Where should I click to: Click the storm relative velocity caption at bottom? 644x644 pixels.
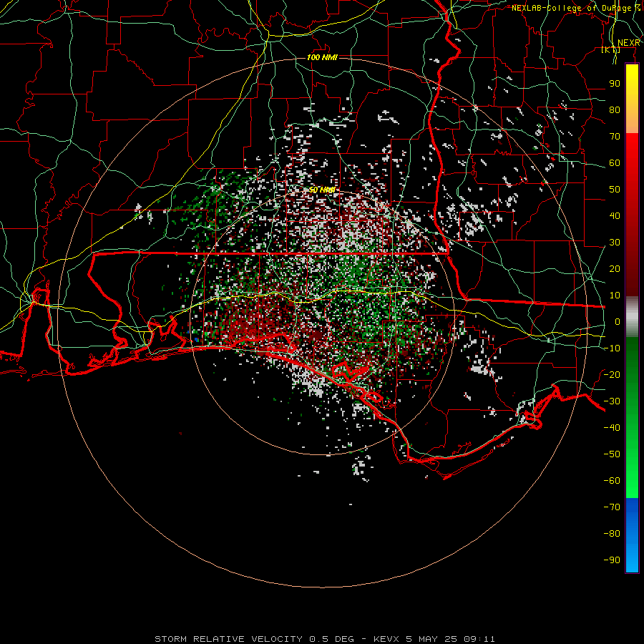[x=325, y=639]
